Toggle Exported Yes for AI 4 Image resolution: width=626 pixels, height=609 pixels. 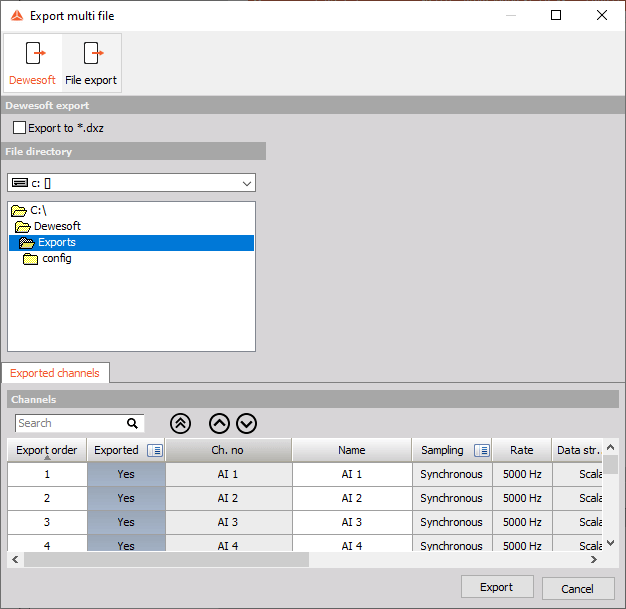pyautogui.click(x=126, y=544)
